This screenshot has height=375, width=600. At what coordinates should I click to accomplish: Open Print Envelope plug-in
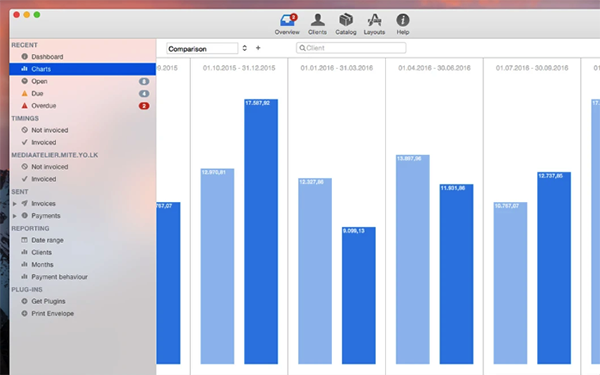(83, 314)
